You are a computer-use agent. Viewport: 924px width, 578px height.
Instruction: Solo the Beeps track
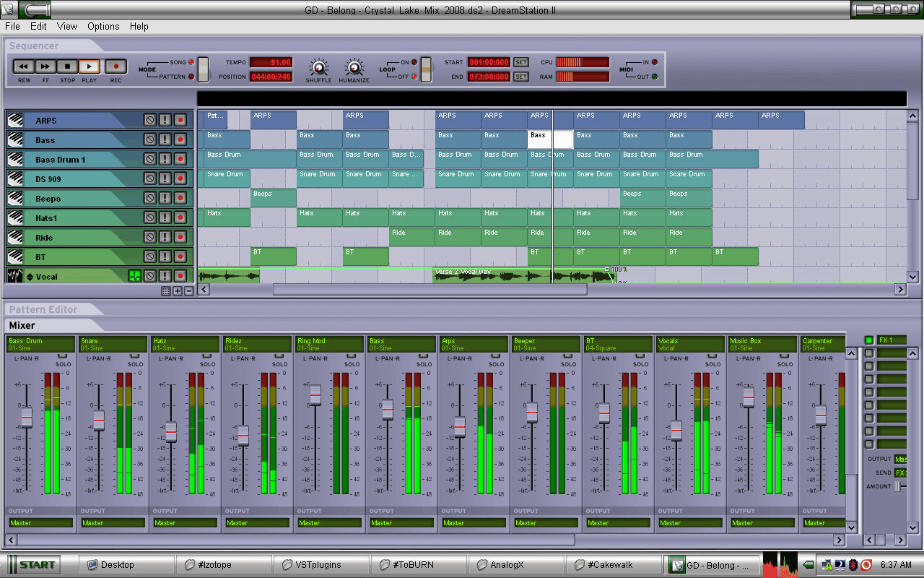[x=165, y=198]
